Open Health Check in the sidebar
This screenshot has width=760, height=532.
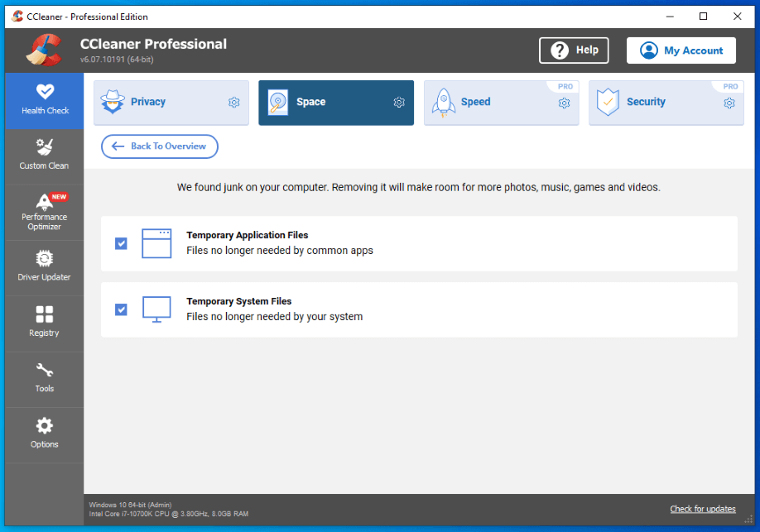44,101
